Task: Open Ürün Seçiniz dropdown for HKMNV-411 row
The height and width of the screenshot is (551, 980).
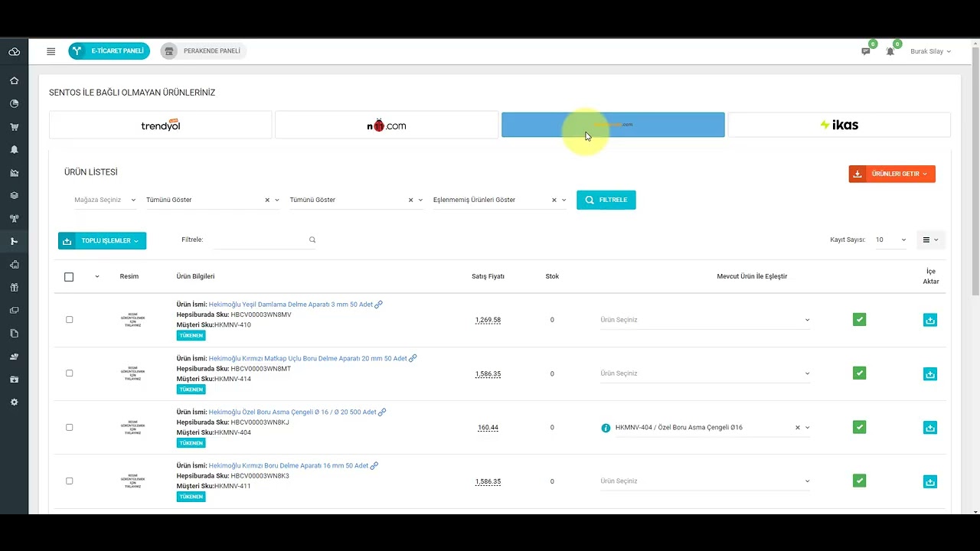Action: 704,481
